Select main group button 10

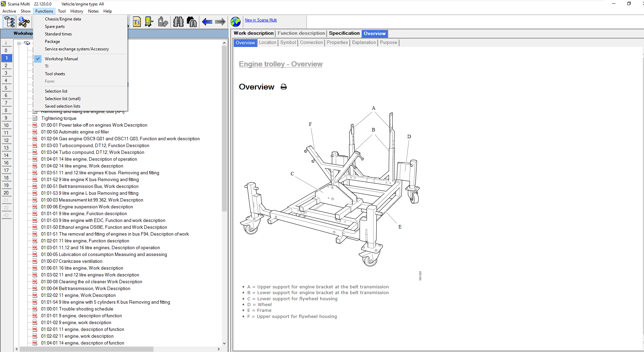click(6, 125)
